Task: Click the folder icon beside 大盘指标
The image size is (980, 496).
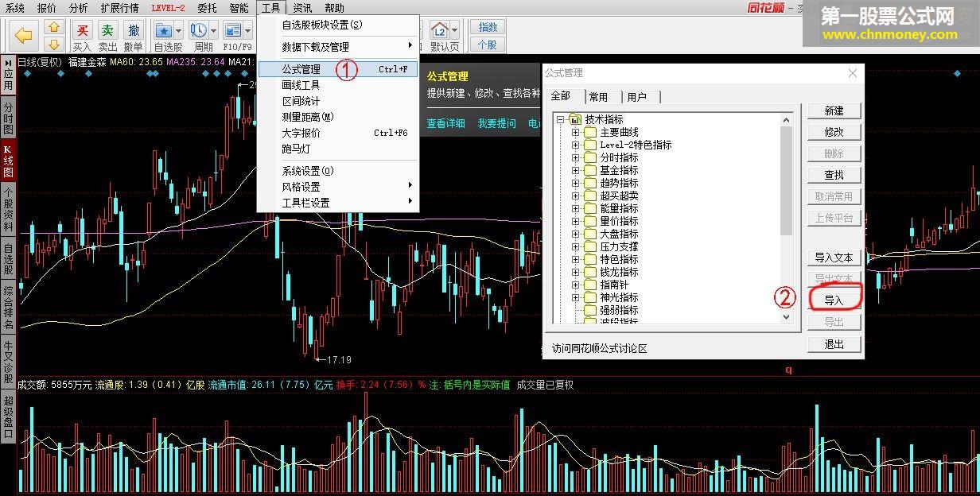Action: (x=590, y=234)
